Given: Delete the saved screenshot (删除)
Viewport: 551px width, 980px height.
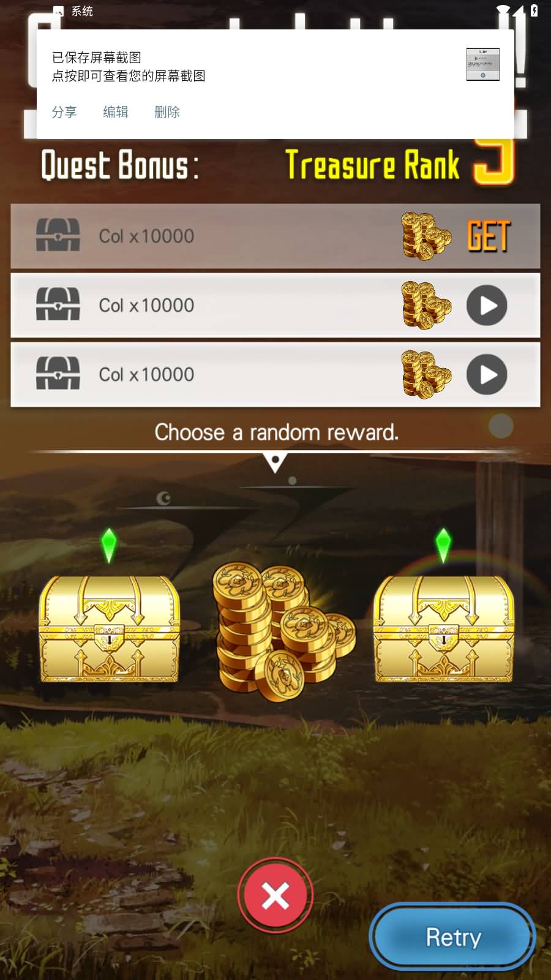Looking at the screenshot, I should click(167, 111).
